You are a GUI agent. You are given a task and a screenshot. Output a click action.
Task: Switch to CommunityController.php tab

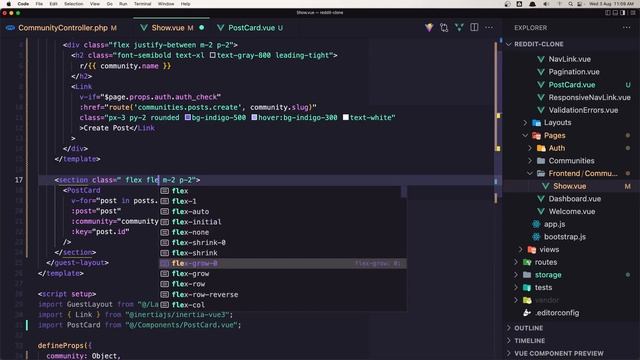pos(63,28)
